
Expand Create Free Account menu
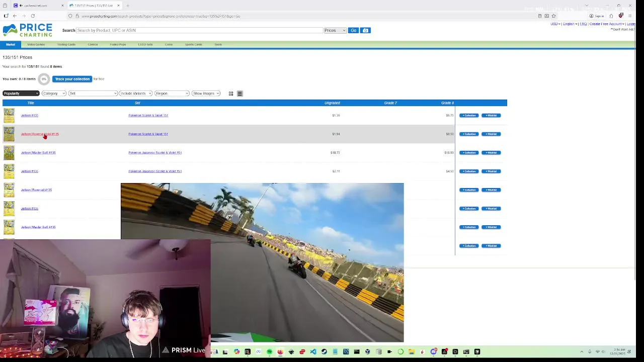pyautogui.click(x=607, y=24)
